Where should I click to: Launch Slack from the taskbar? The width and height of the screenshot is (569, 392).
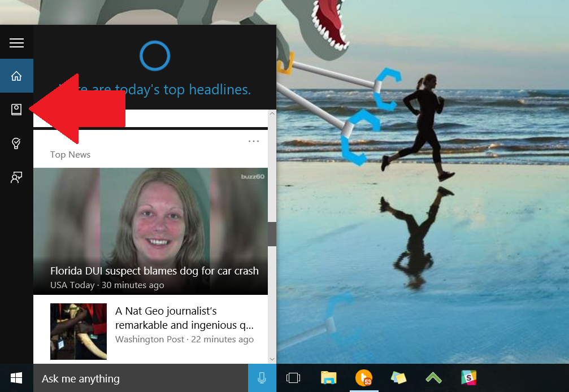pyautogui.click(x=468, y=378)
